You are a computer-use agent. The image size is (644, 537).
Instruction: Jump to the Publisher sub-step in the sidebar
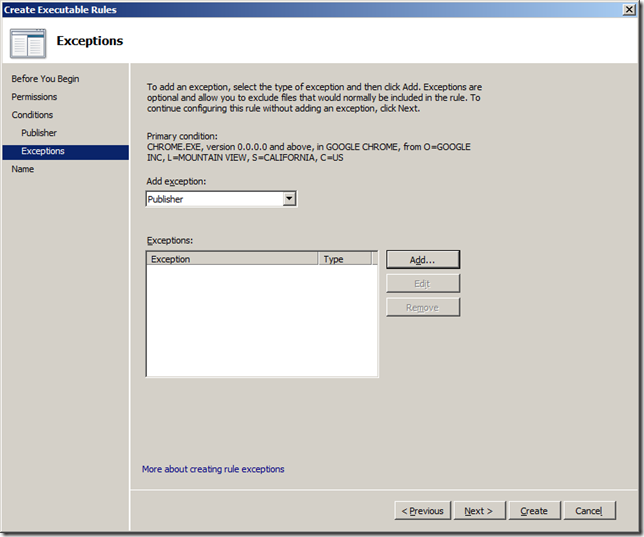(39, 133)
